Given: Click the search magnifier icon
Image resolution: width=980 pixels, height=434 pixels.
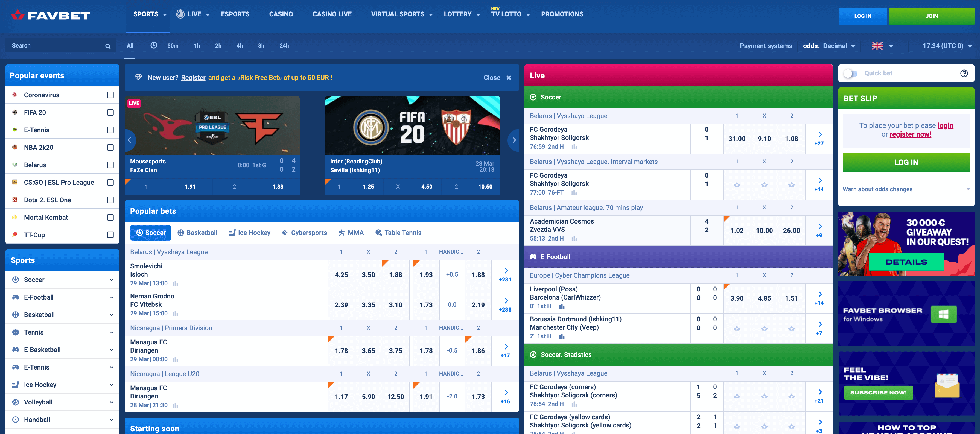Looking at the screenshot, I should (108, 46).
